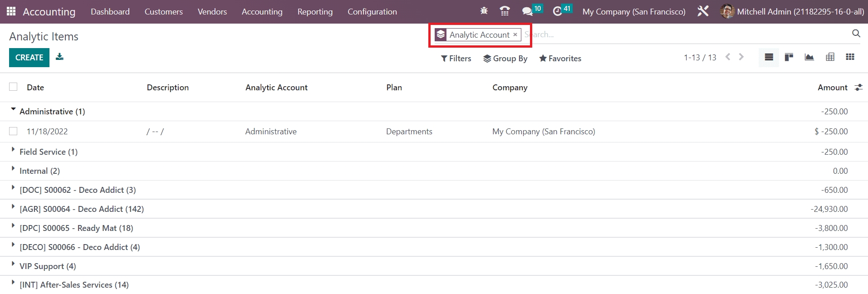Viewport: 868px width, 294px height.
Task: Toggle the select-all header checkbox
Action: pyautogui.click(x=13, y=87)
